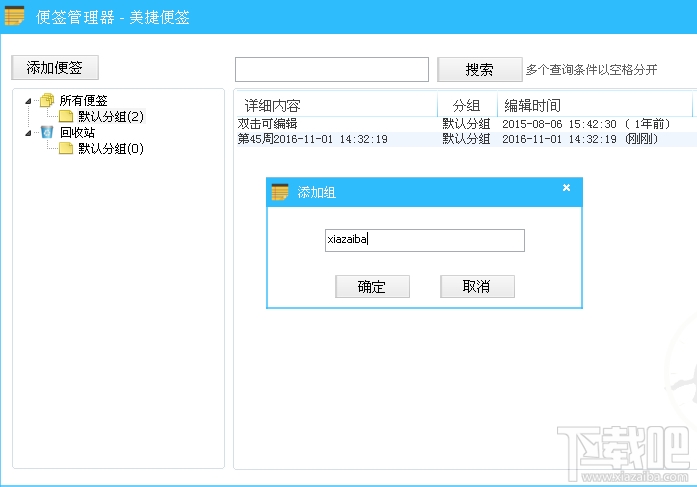This screenshot has height=487, width=697.
Task: Click the 2015-08-06 15:42:30 time cell
Action: pyautogui.click(x=586, y=124)
